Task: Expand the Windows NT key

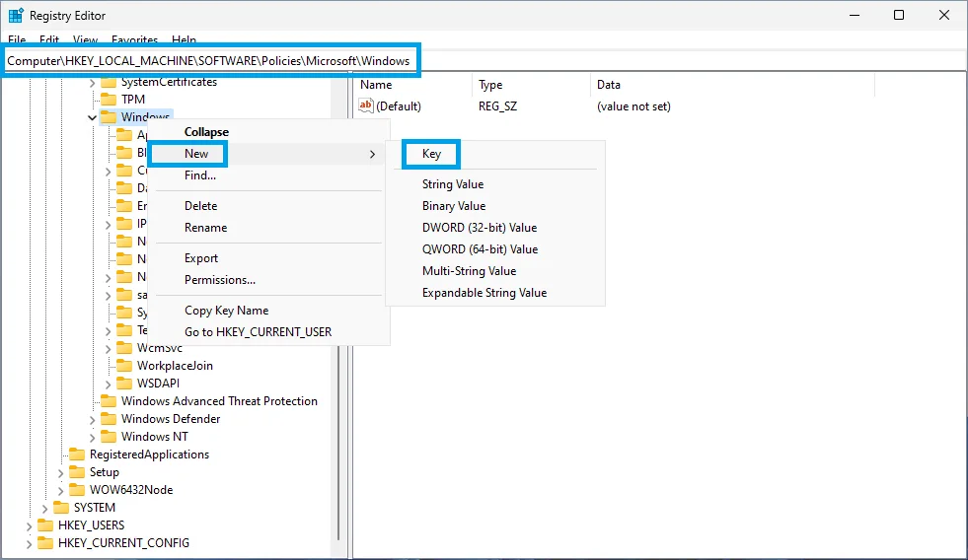Action: (93, 437)
